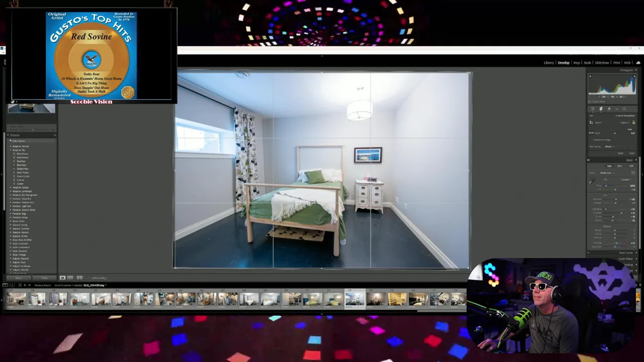Enable Constrain to Image checkbox
The image size is (644, 362).
[x=591, y=140]
